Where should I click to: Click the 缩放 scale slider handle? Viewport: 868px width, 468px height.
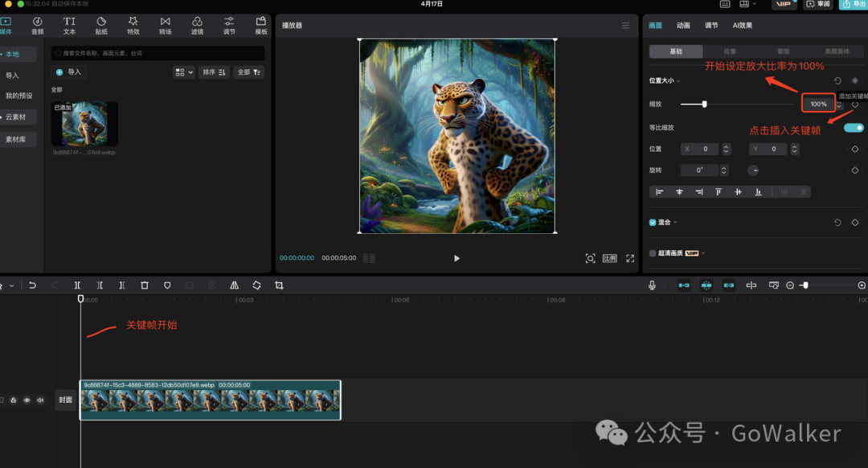click(x=704, y=104)
